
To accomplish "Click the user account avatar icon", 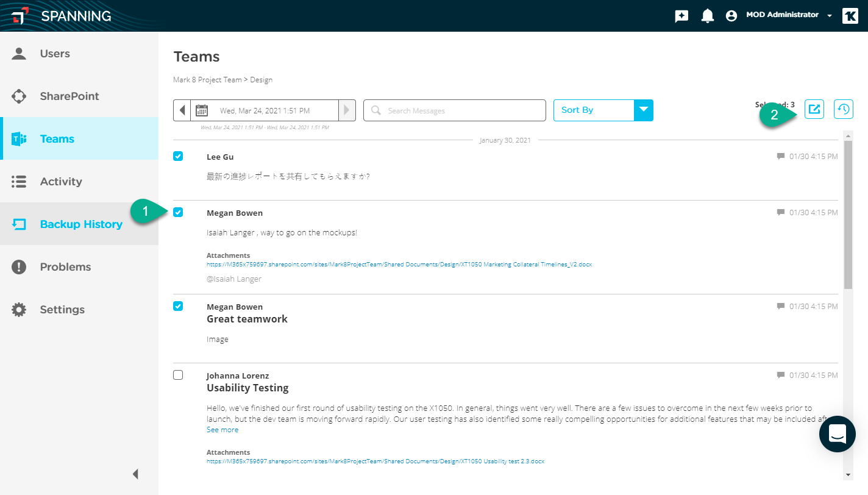I will point(731,16).
